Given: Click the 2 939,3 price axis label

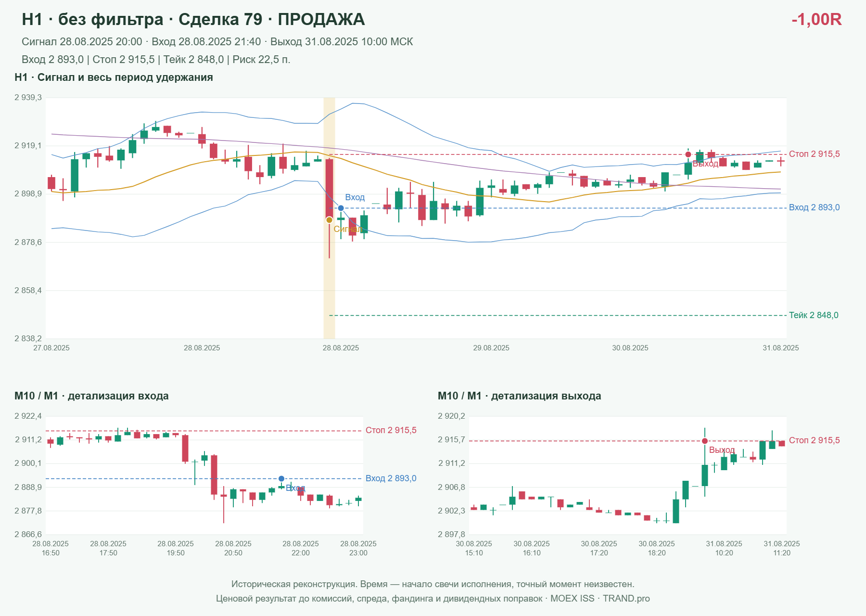Looking at the screenshot, I should (x=28, y=98).
